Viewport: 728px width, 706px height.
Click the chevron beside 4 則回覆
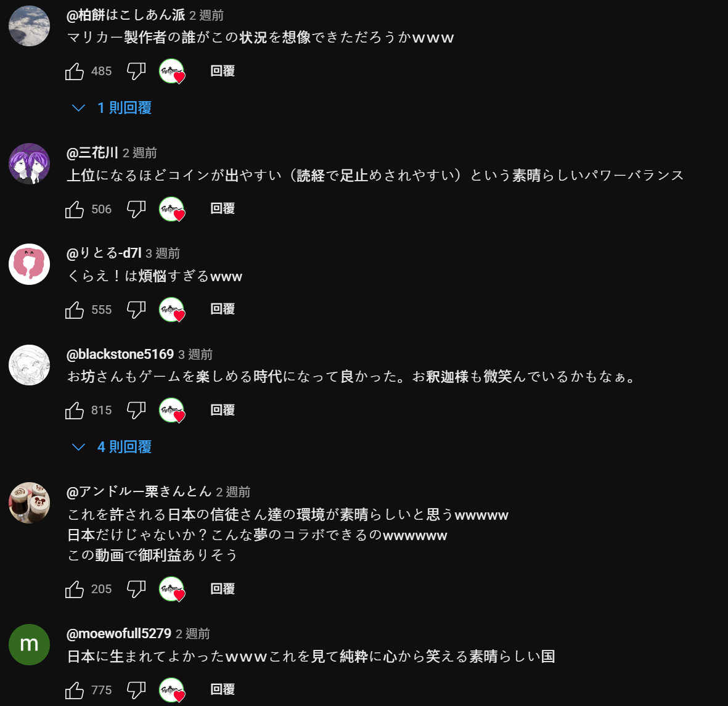(78, 447)
